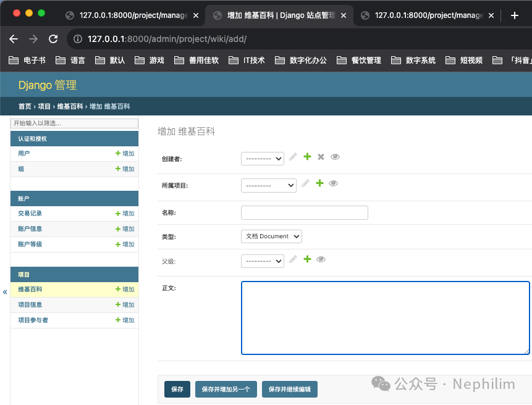View the selected 父级 with the eye icon
Screen dimensions: 532x405
[x=321, y=259]
